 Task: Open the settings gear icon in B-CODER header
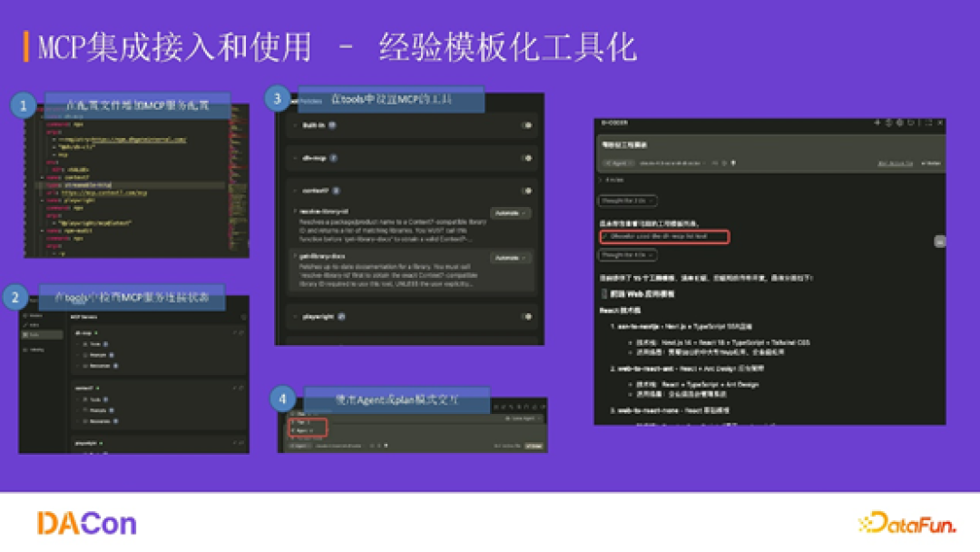click(899, 123)
